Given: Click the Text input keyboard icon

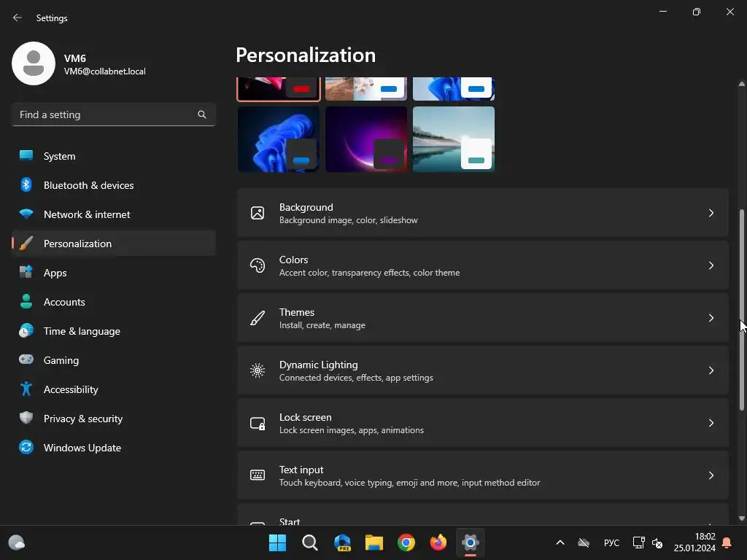Looking at the screenshot, I should [x=258, y=475].
